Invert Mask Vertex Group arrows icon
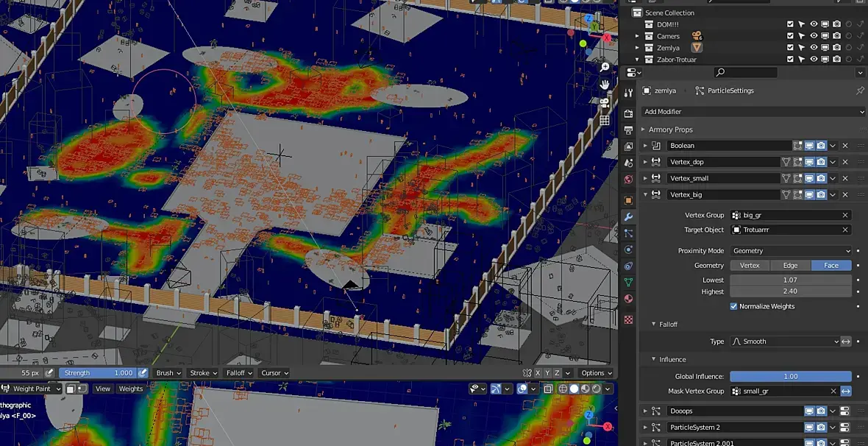868x446 pixels. click(x=846, y=391)
